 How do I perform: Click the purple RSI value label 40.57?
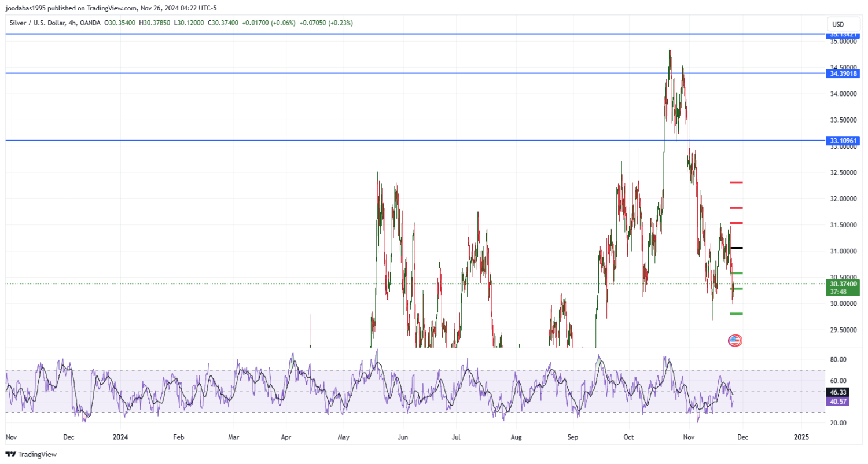tap(838, 402)
